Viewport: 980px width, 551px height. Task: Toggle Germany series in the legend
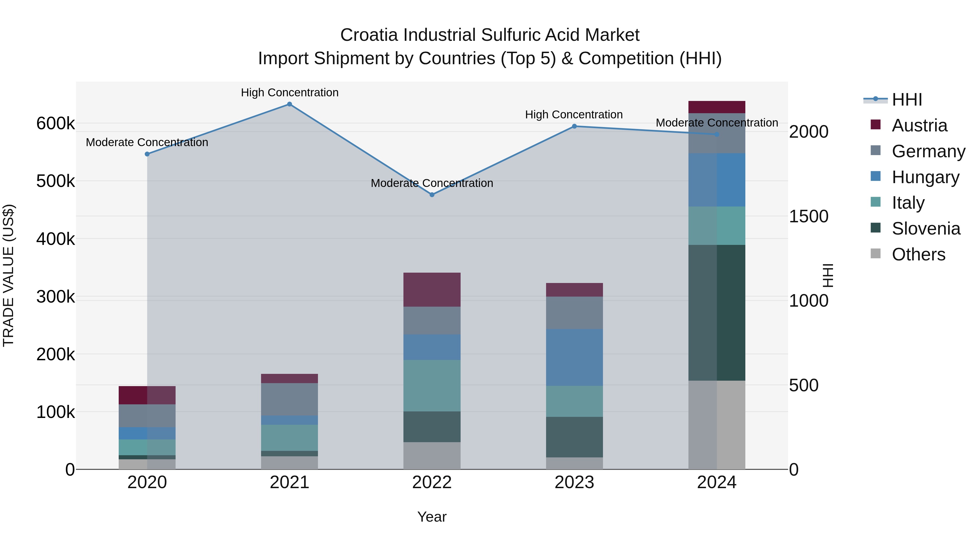point(918,151)
